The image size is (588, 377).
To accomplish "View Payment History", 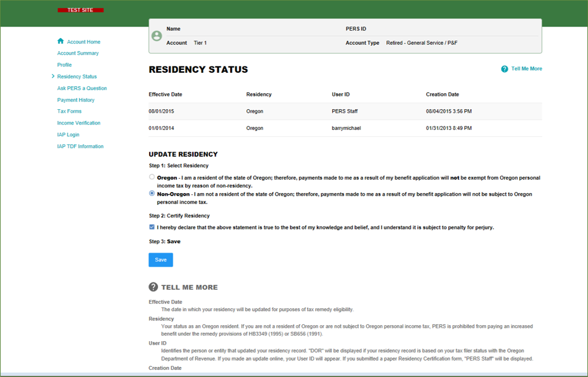I will 76,100.
